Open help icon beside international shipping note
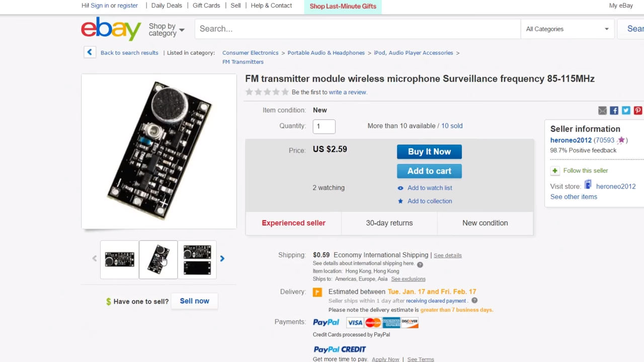Screen dimensions: 644x362 pos(420,264)
